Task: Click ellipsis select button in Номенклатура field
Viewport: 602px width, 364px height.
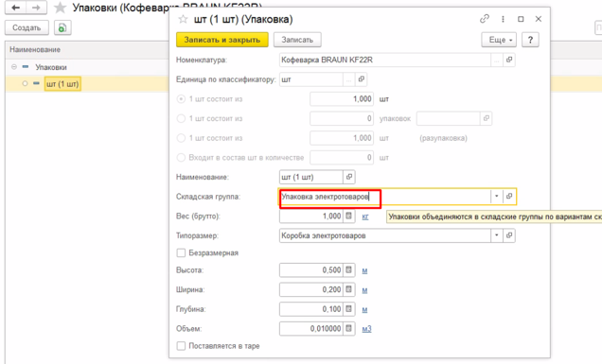Action: pos(497,60)
